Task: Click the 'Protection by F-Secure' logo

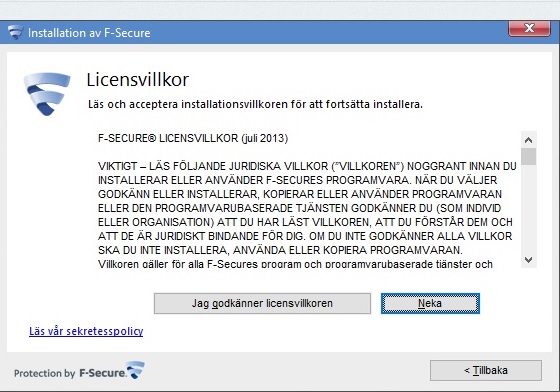Action: pos(79,371)
